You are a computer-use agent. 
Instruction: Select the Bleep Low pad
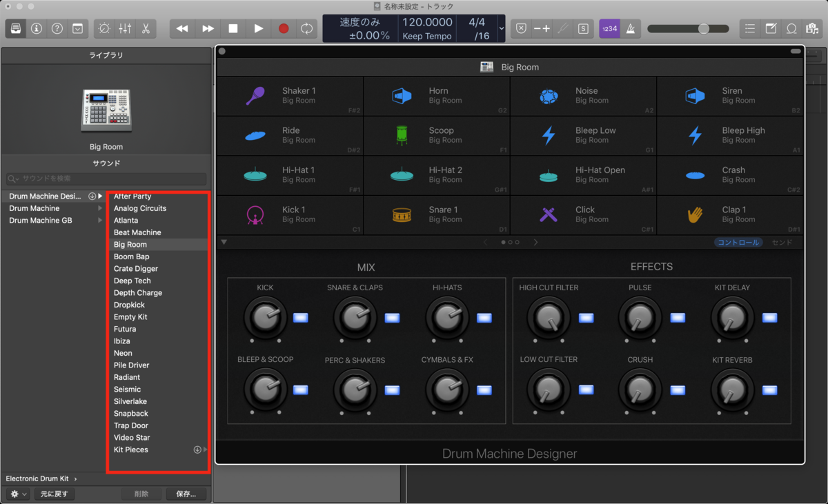click(x=584, y=135)
